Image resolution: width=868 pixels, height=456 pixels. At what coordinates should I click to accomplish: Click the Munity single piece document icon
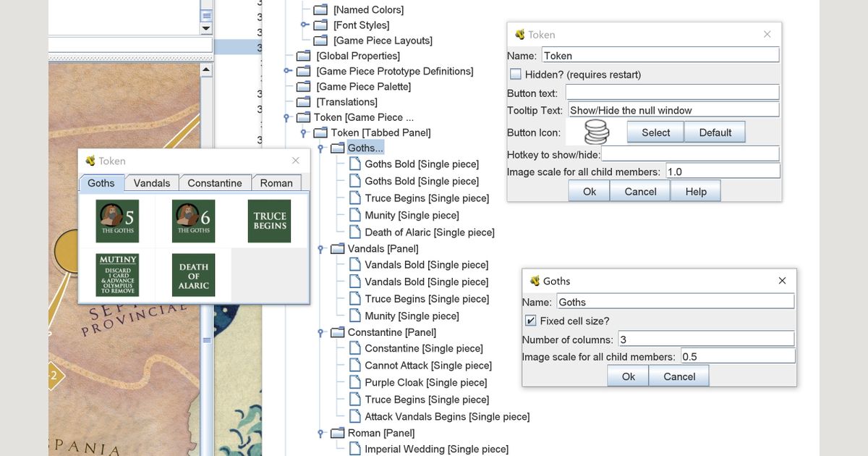tap(354, 214)
